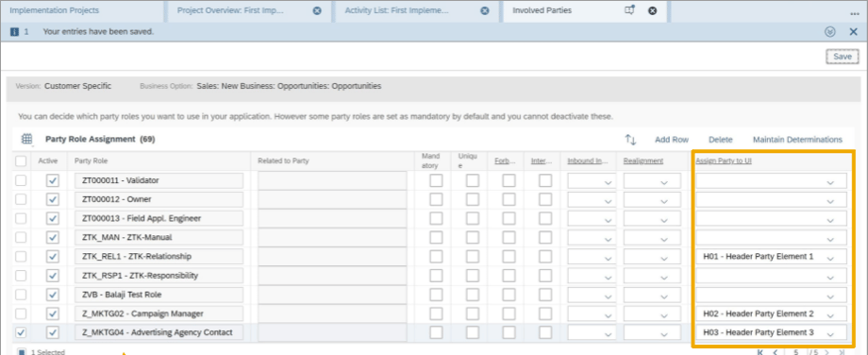Go to first page of table
The image size is (868, 355).
pyautogui.click(x=760, y=352)
